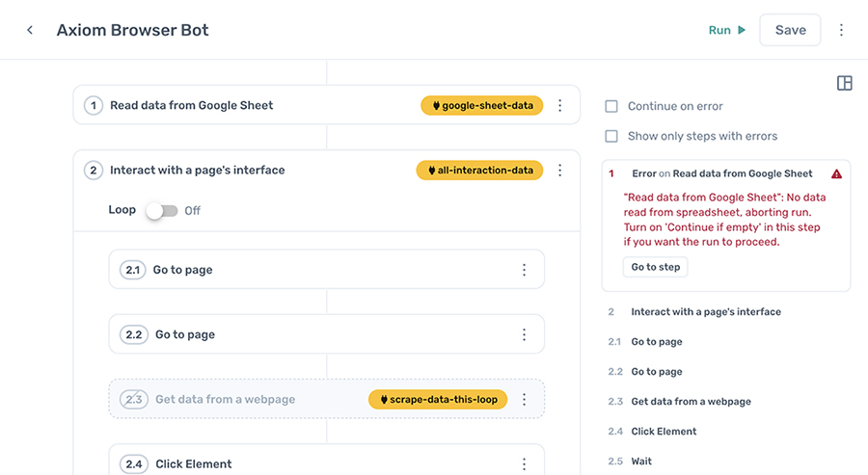Select the google-sheet-data yellow tag

coord(482,106)
